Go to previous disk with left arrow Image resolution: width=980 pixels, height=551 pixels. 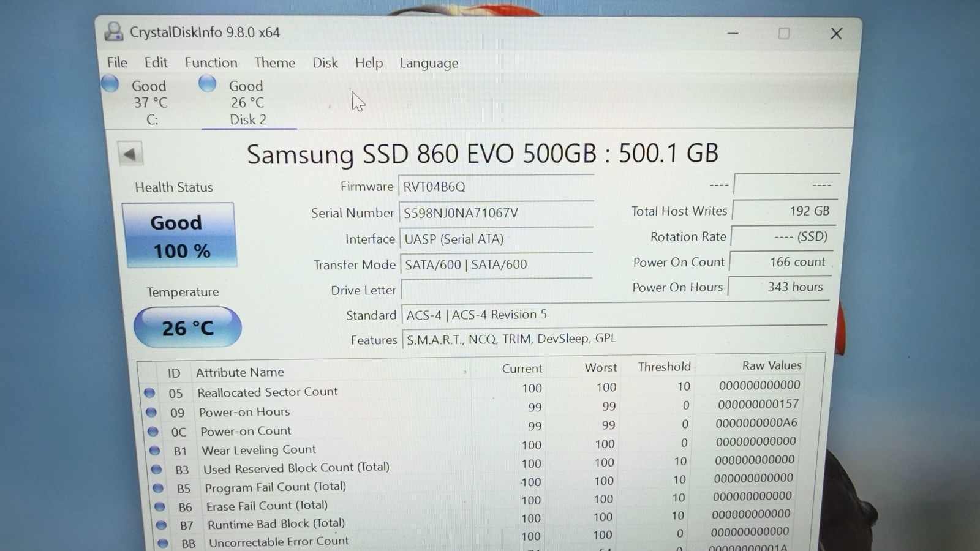pyautogui.click(x=130, y=154)
